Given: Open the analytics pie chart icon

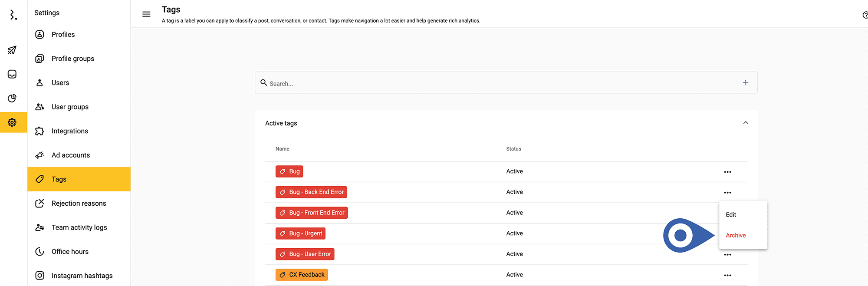Looking at the screenshot, I should (12, 98).
